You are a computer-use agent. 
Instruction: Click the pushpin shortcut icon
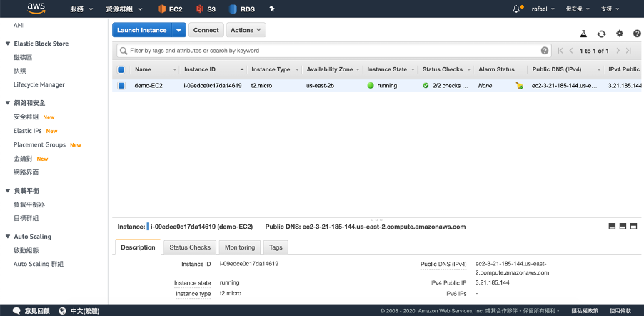point(271,9)
